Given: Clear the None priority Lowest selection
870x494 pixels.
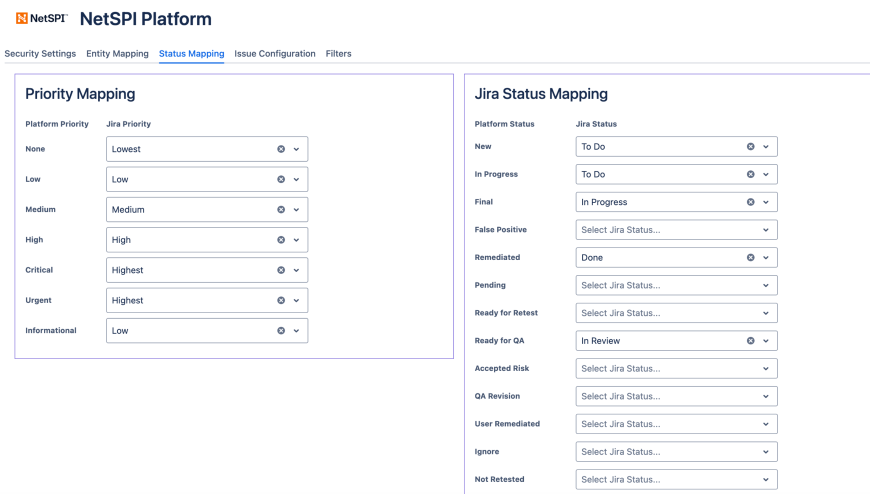Looking at the screenshot, I should (x=281, y=149).
